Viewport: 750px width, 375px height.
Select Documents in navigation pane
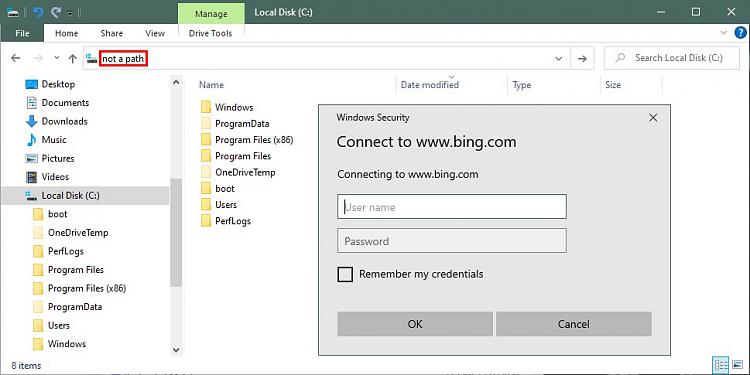coord(65,103)
